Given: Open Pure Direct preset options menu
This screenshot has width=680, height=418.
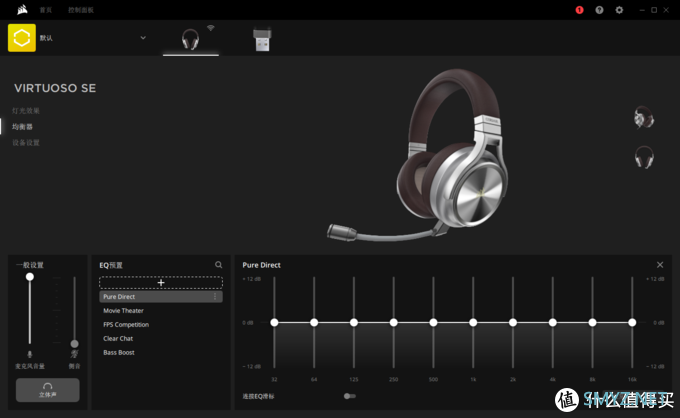Looking at the screenshot, I should click(x=215, y=297).
